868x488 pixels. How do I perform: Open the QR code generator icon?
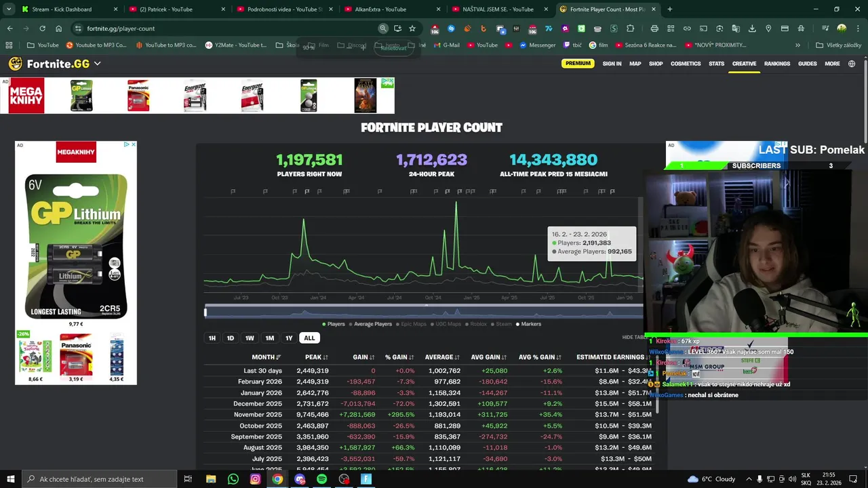pyautogui.click(x=671, y=28)
